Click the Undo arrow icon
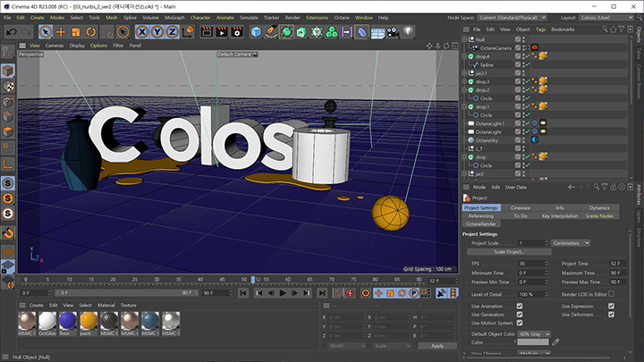Viewport: 644px width, 362px height. coord(12,32)
